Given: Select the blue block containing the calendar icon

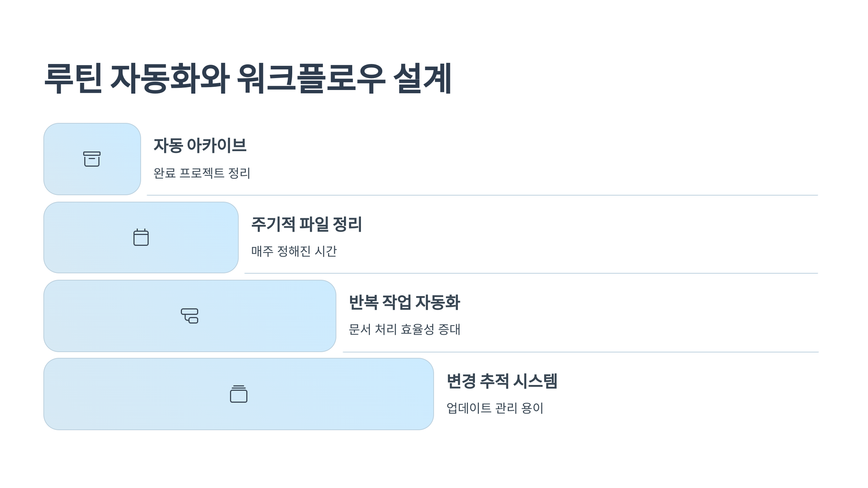Looking at the screenshot, I should (x=141, y=237).
